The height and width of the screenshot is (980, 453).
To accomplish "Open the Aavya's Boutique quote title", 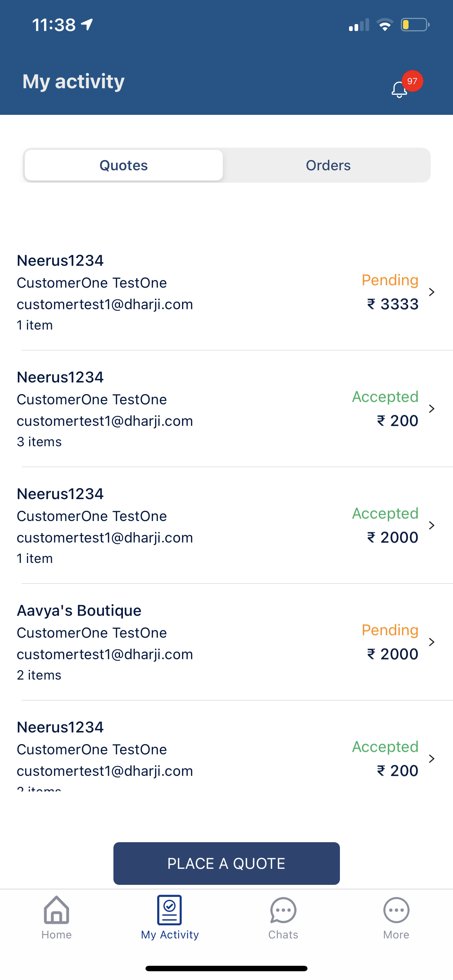I will click(x=79, y=611).
